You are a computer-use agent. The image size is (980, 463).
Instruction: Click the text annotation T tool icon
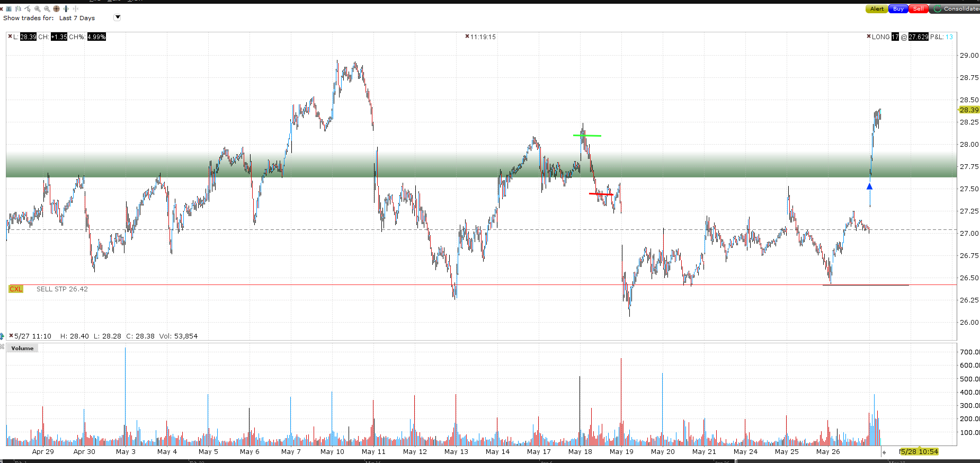point(8,8)
